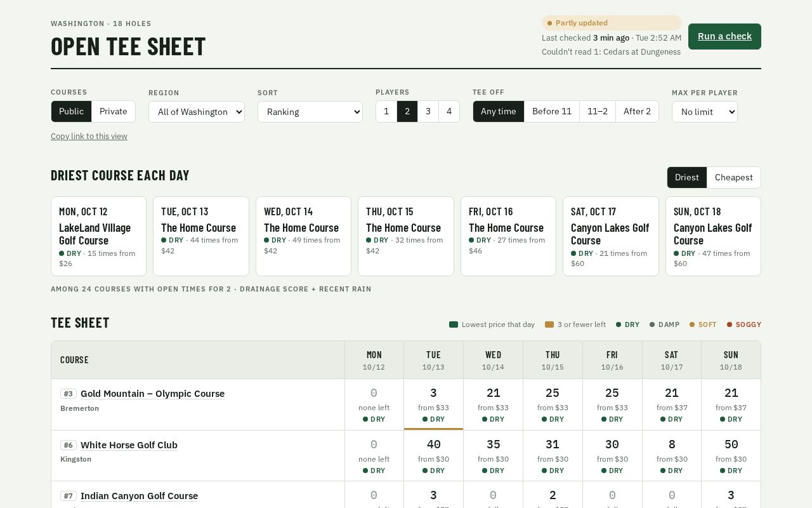812x508 pixels.
Task: Filter tee off to After 2
Action: (x=637, y=111)
